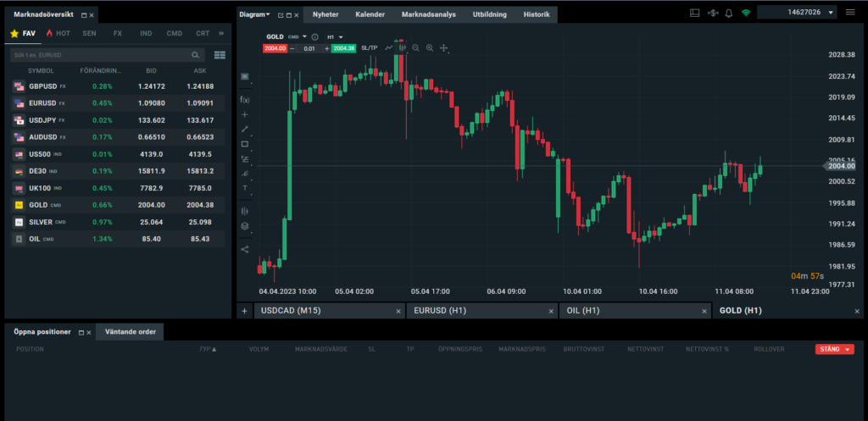Select the IND market category

(x=146, y=33)
